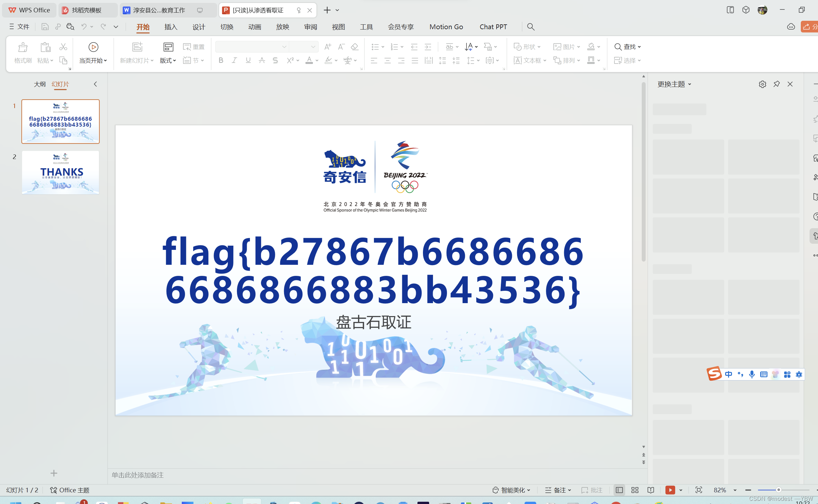Click the 文本框 text box button
This screenshot has height=504, width=818.
coord(530,60)
